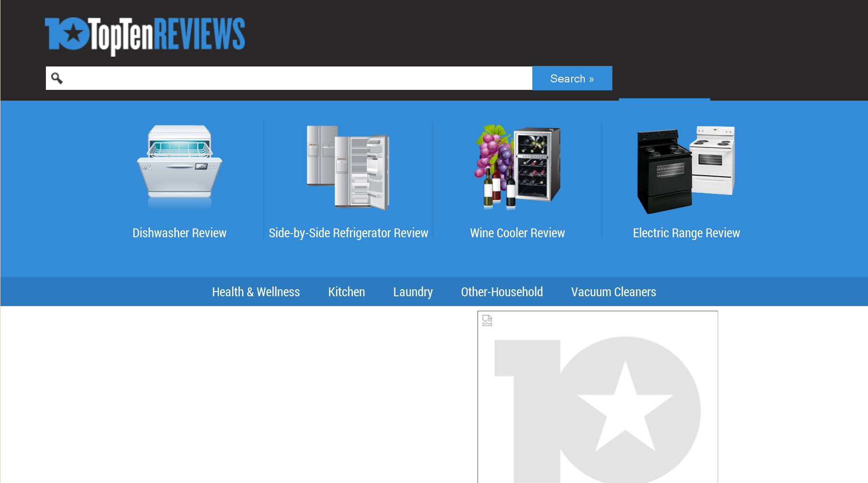Select the Health & Wellness menu item

256,292
